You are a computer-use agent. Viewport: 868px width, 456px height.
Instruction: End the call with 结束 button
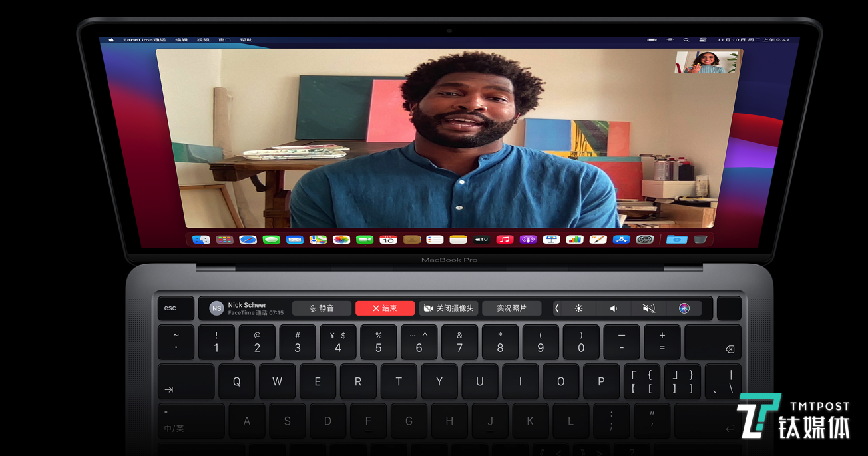coord(385,308)
